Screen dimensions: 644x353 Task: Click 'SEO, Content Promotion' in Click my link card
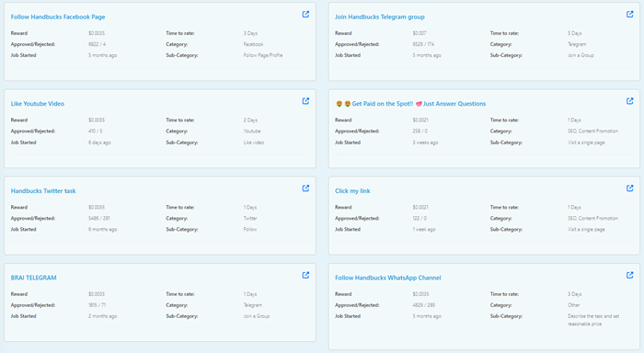[x=592, y=219]
